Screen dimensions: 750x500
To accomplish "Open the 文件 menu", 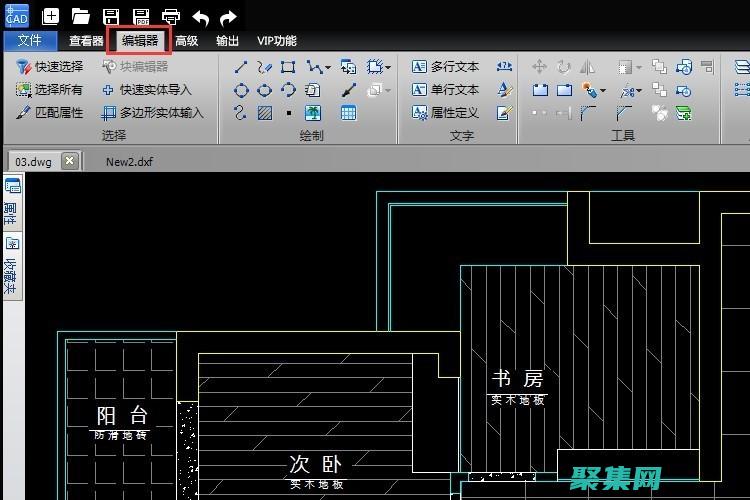I will (30, 41).
